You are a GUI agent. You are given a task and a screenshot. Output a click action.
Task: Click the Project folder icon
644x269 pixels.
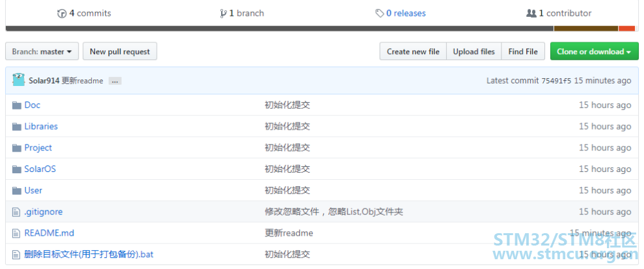[x=16, y=148]
